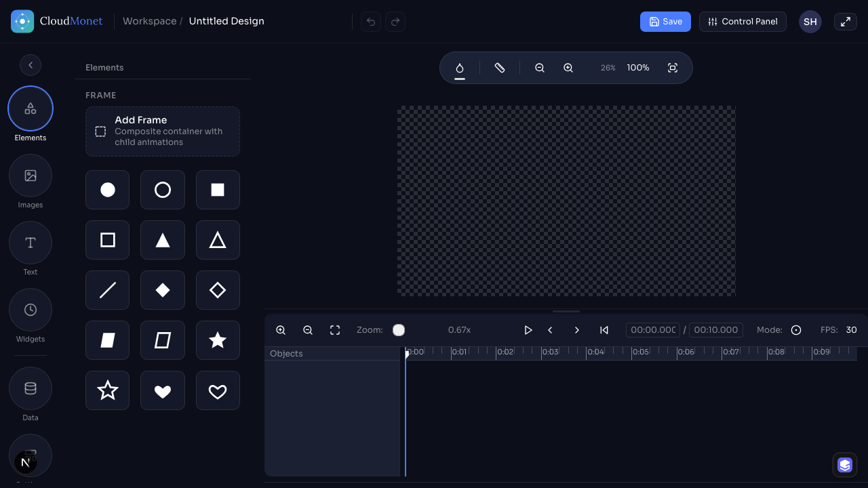
Task: Step to the next frame
Action: tap(577, 330)
